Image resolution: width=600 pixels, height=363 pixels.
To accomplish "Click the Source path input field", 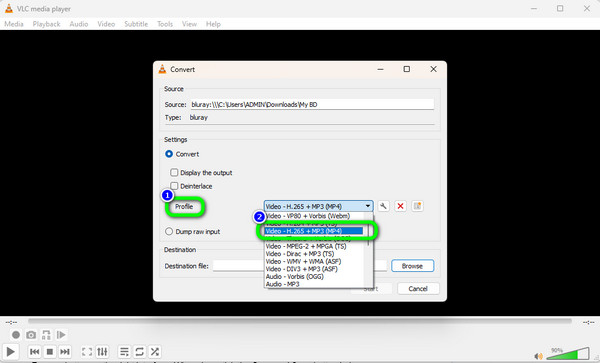I will (x=312, y=104).
